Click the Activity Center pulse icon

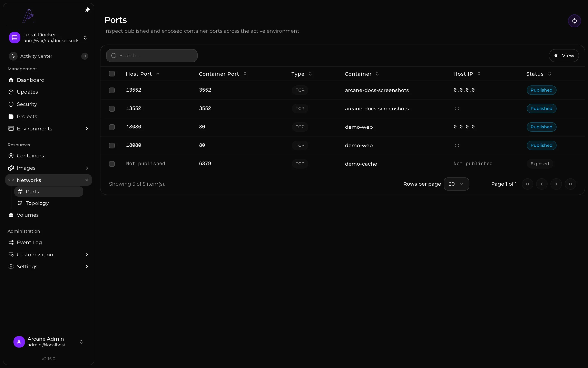point(13,56)
